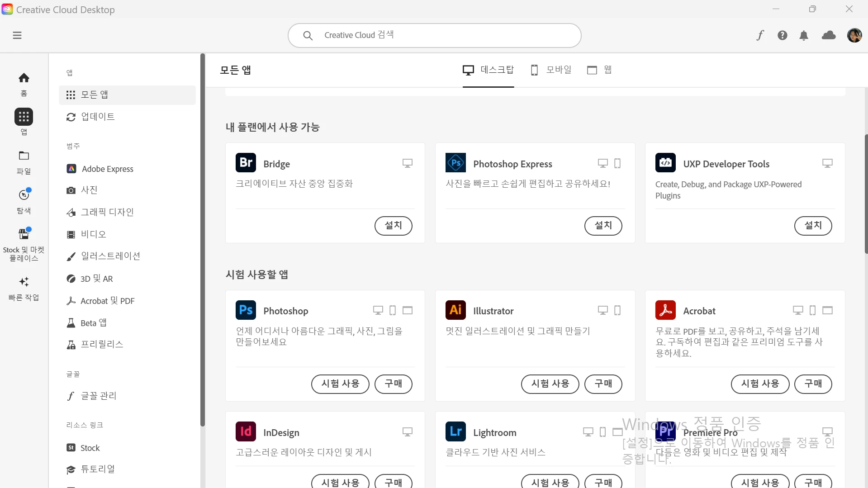Screen dimensions: 868x488
Task: Open Discover (탐색) in left rail
Action: (x=24, y=201)
